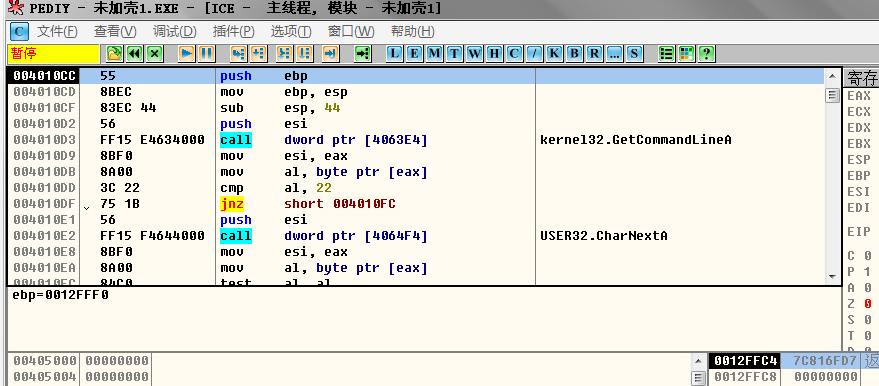Open References window via R button
Image resolution: width=879 pixels, height=386 pixels.
(x=594, y=54)
